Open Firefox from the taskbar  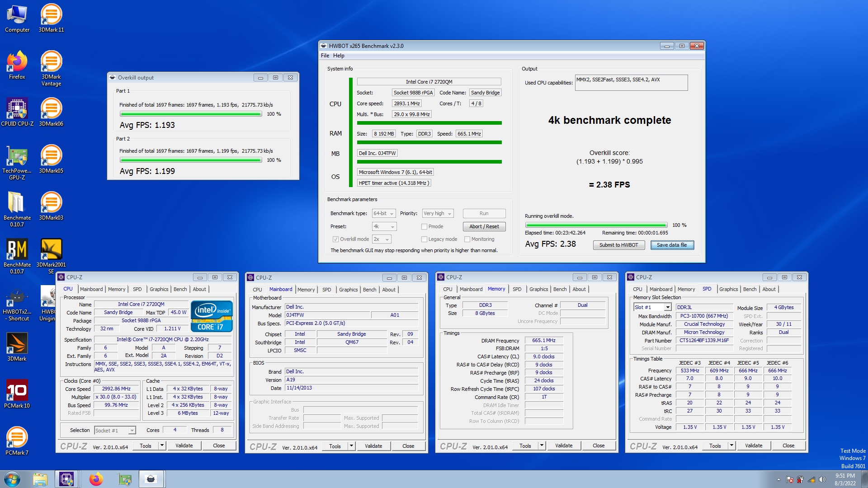[96, 479]
